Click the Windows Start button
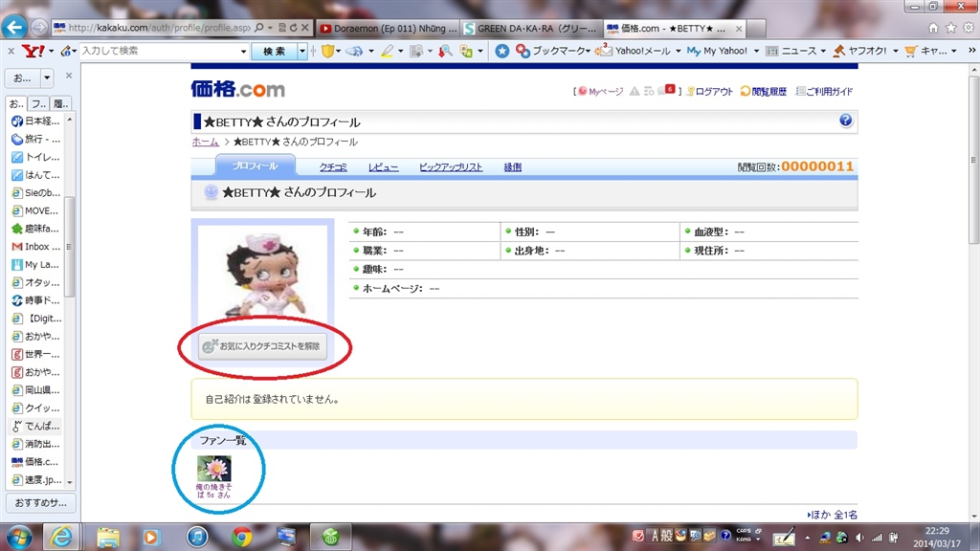 click(x=19, y=537)
